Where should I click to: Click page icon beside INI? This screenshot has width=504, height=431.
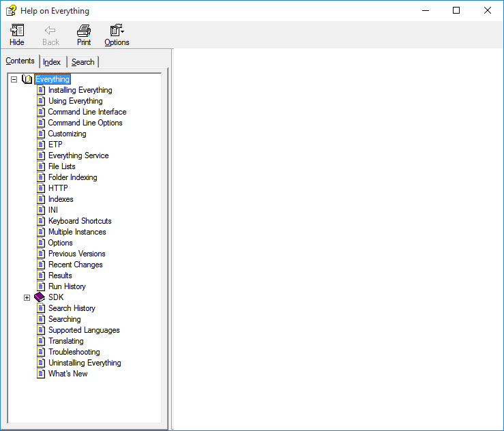tap(41, 210)
